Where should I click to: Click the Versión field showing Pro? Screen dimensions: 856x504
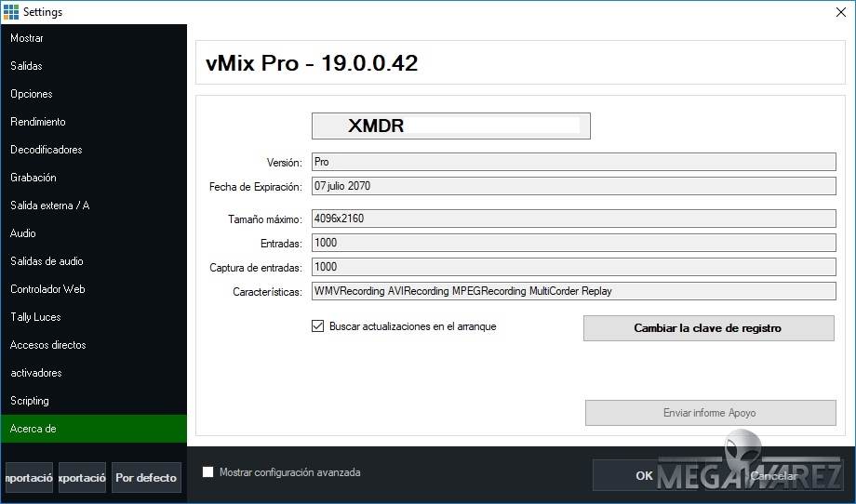point(574,162)
